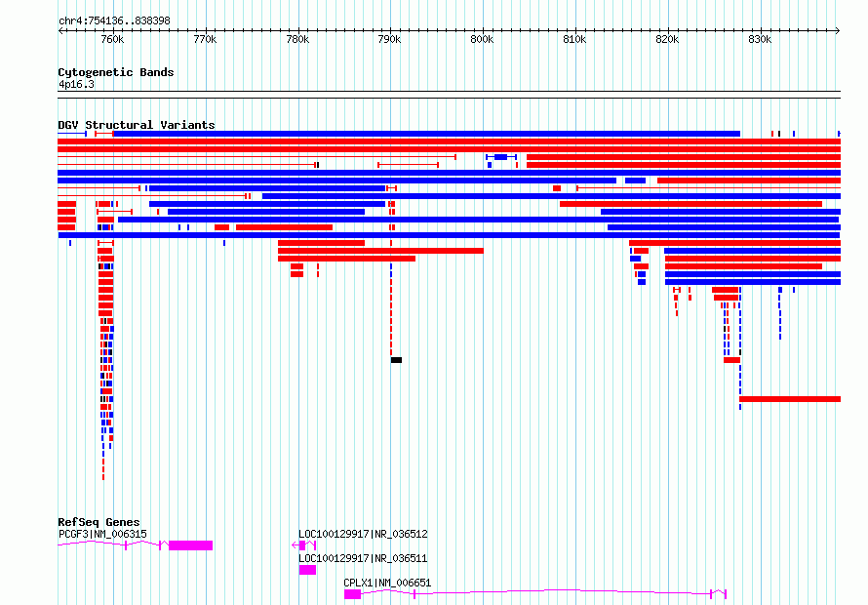This screenshot has height=605, width=868.
Task: Click the black variant block near 790k
Action: pyautogui.click(x=396, y=360)
